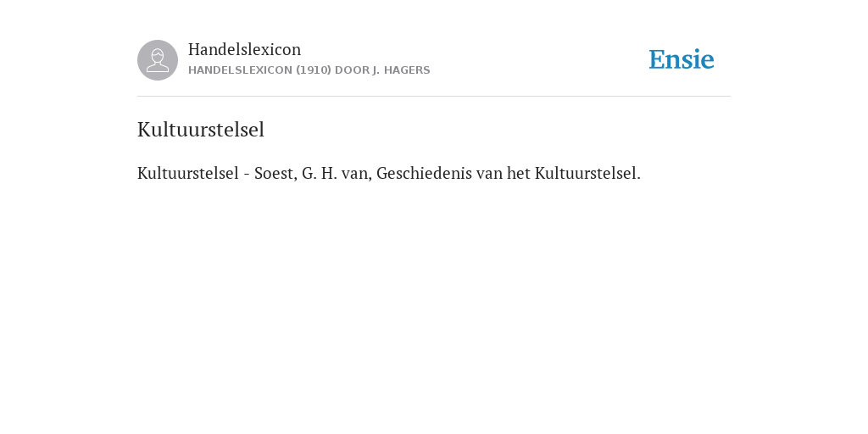Click the horizontal divider line below the header
Image resolution: width=868 pixels, height=434 pixels.
pyautogui.click(x=434, y=97)
